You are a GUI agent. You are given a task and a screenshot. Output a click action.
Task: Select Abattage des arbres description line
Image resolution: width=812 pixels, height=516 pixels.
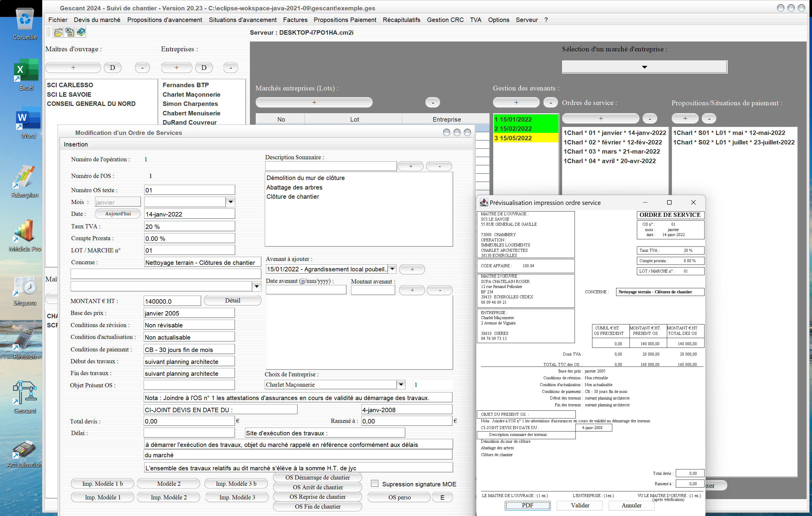tap(294, 187)
